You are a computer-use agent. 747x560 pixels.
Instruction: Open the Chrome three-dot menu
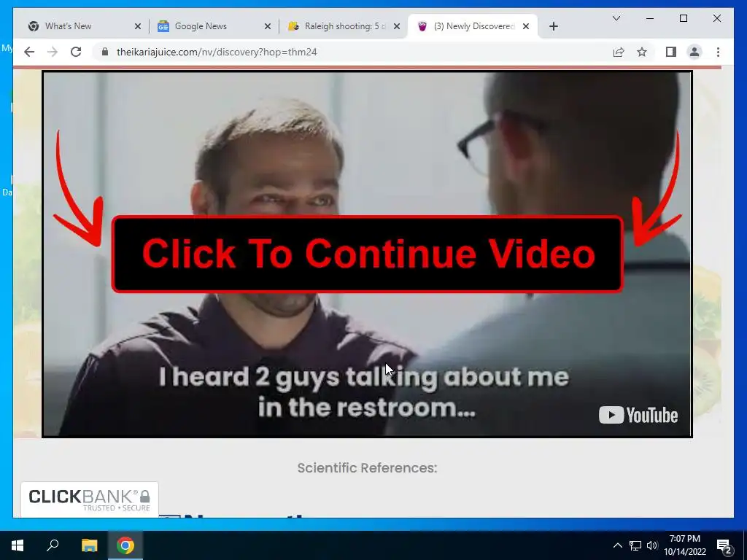point(718,52)
